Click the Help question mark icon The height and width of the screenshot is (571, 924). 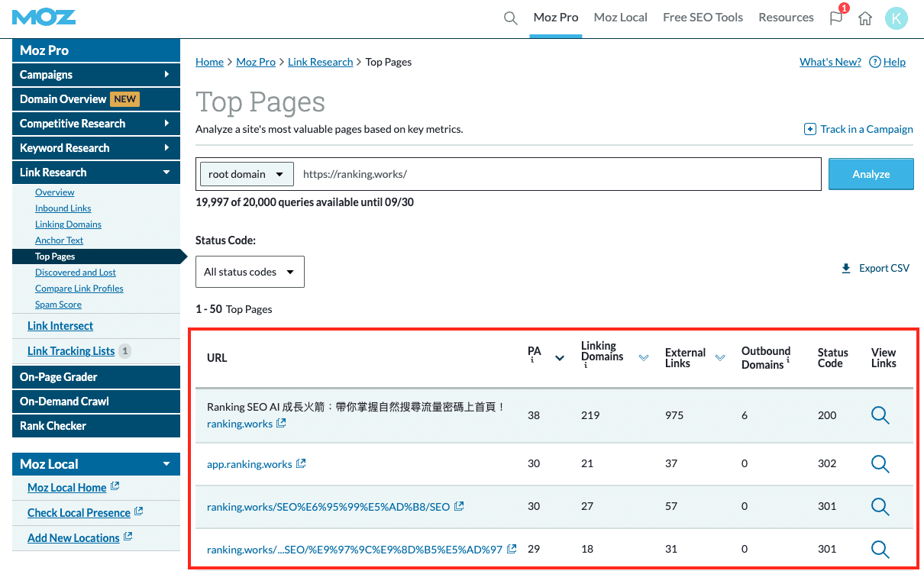(875, 62)
